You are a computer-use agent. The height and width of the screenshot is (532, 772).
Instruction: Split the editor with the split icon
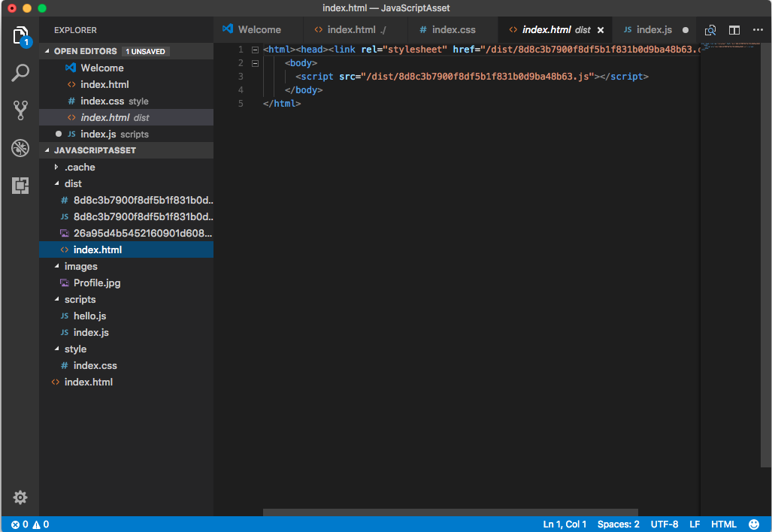(734, 30)
